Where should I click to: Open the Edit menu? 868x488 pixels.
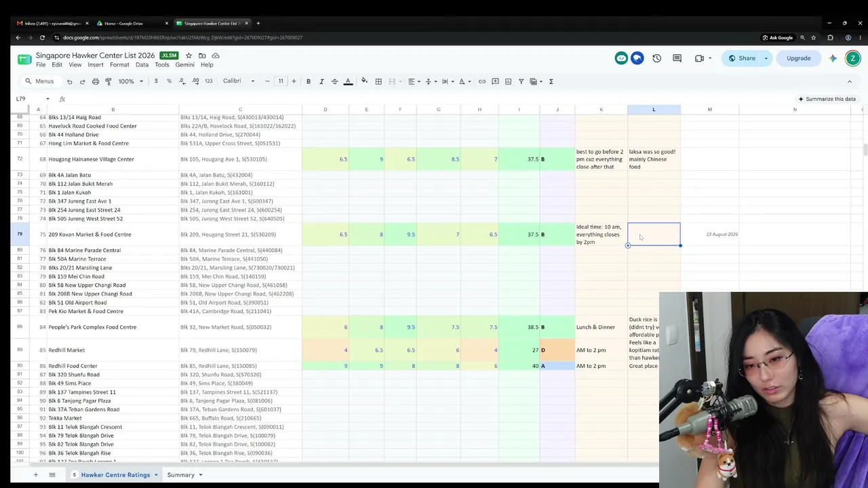pos(57,65)
